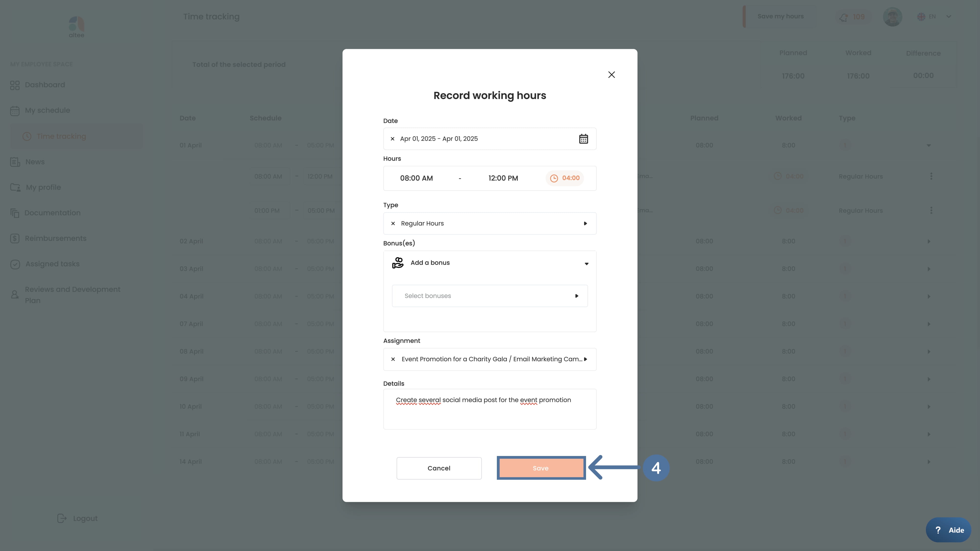980x551 pixels.
Task: Click the 00:00 Difference value
Action: (x=923, y=76)
